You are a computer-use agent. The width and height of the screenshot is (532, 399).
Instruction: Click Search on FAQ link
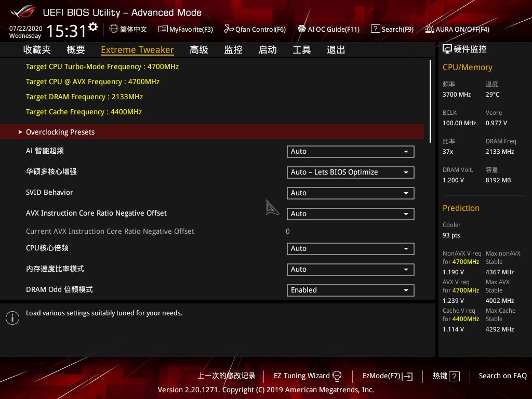502,376
